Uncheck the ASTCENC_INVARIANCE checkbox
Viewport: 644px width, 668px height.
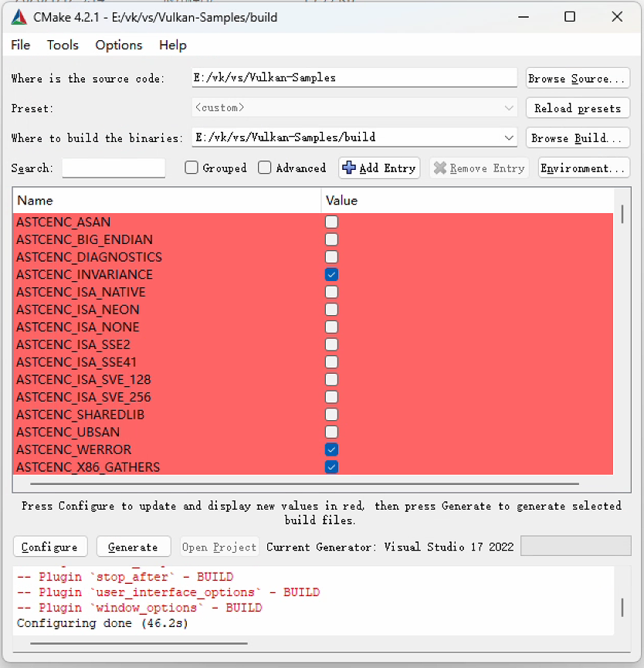(x=331, y=274)
